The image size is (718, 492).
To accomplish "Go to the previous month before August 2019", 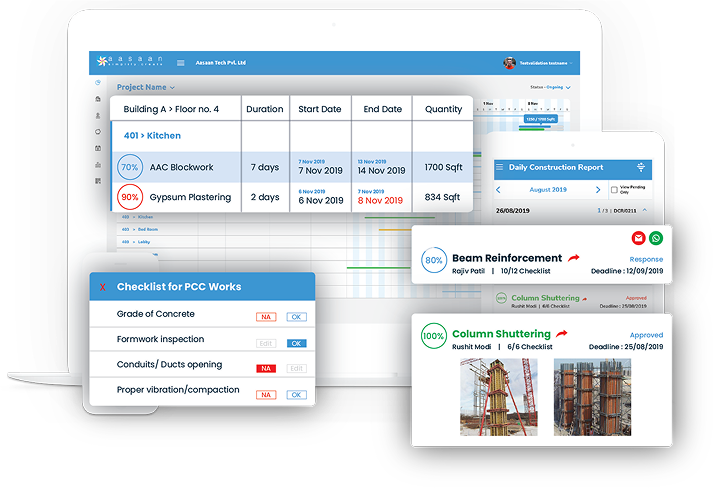I will [499, 189].
